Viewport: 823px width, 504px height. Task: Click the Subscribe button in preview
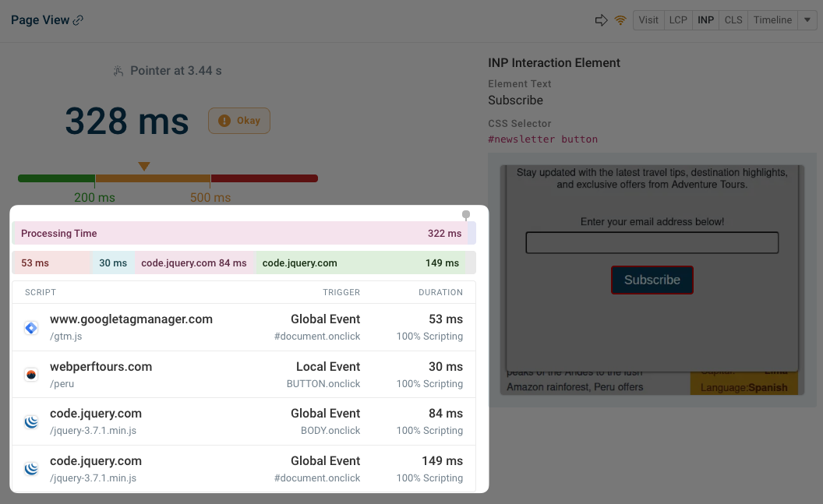652,280
